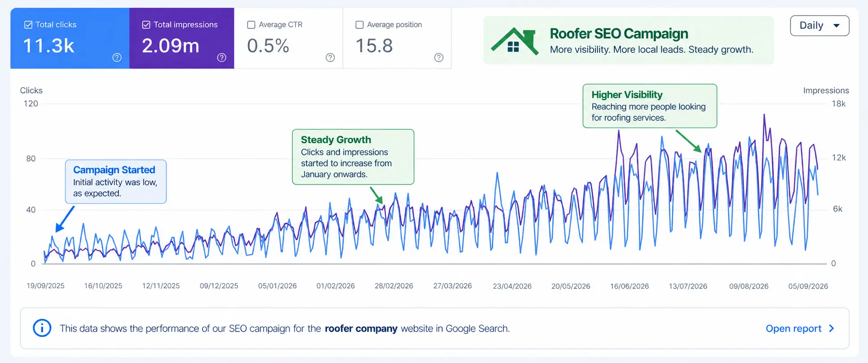Click the 80 clicks axis value
The width and height of the screenshot is (868, 363).
(x=31, y=158)
